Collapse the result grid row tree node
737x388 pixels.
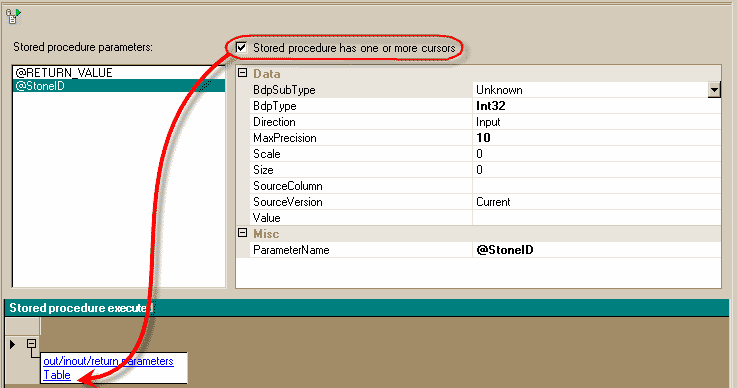point(31,344)
